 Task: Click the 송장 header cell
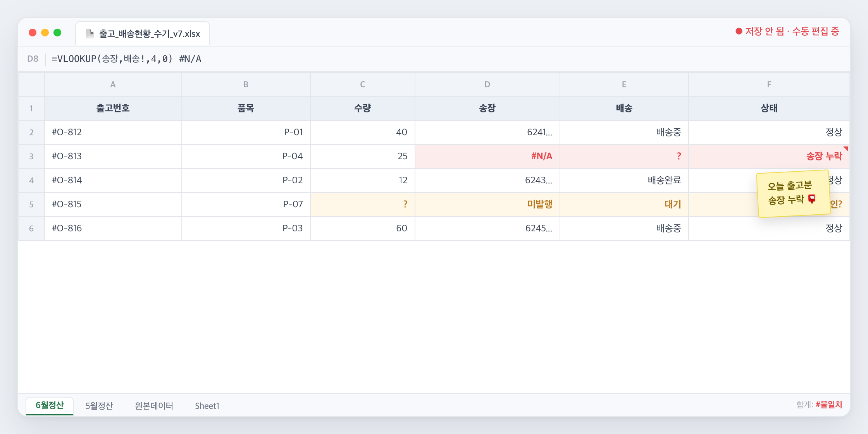(487, 108)
